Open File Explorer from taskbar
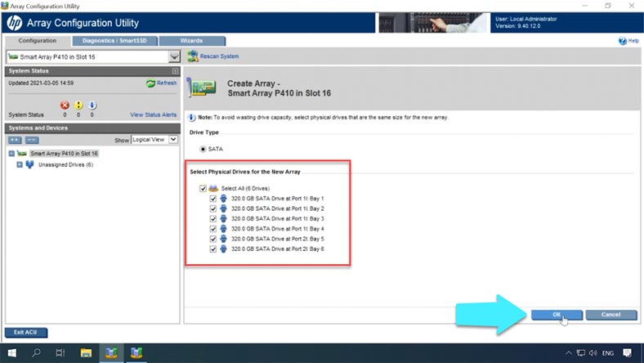 click(86, 352)
